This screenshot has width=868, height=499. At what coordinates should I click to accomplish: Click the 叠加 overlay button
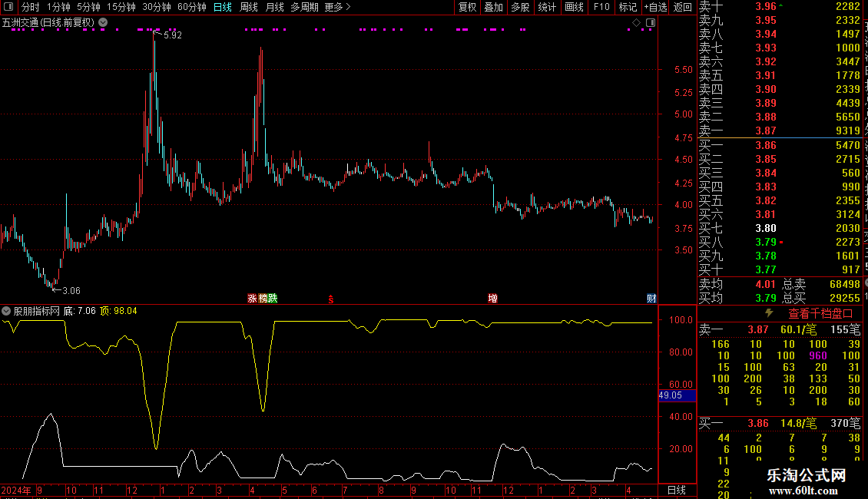[493, 7]
